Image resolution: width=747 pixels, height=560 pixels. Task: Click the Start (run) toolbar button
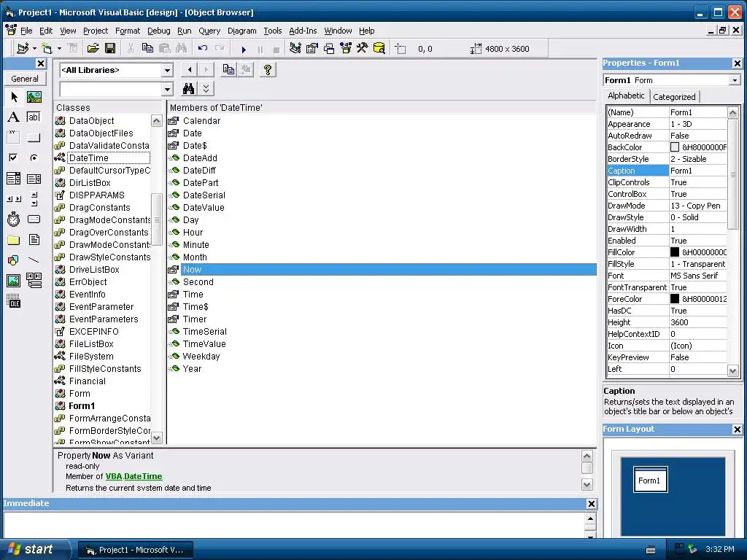(244, 49)
